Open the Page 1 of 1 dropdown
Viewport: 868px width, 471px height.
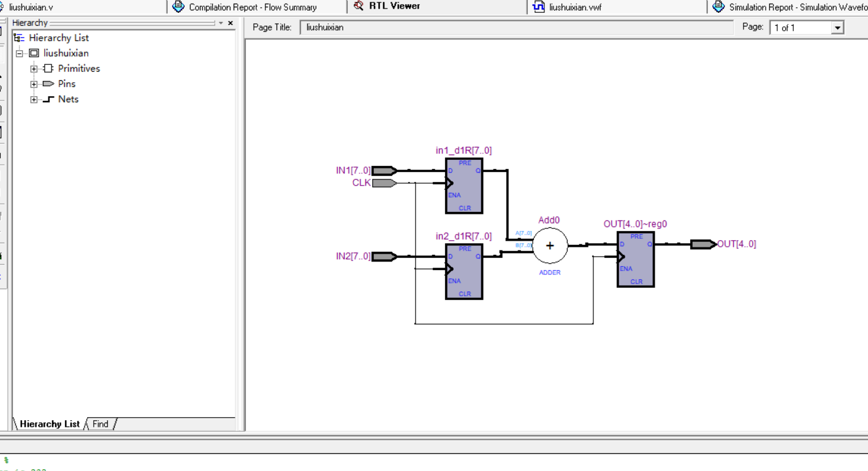click(x=837, y=28)
